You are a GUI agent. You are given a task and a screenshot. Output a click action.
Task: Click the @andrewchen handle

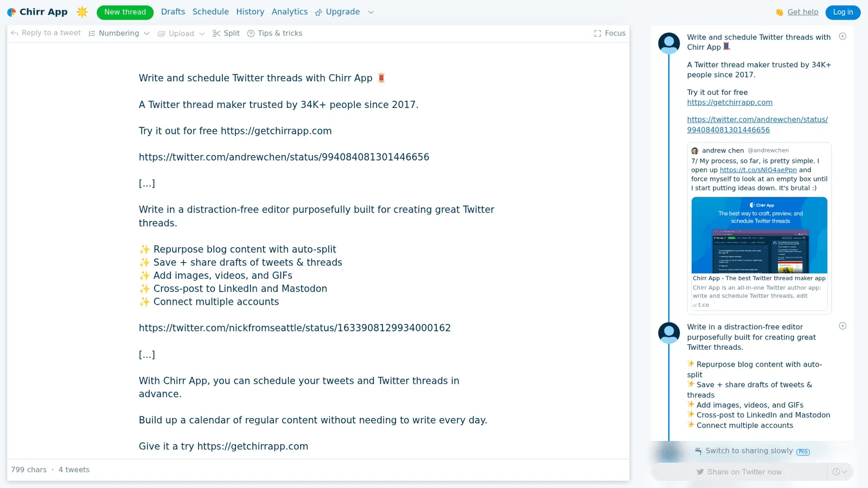[768, 151]
